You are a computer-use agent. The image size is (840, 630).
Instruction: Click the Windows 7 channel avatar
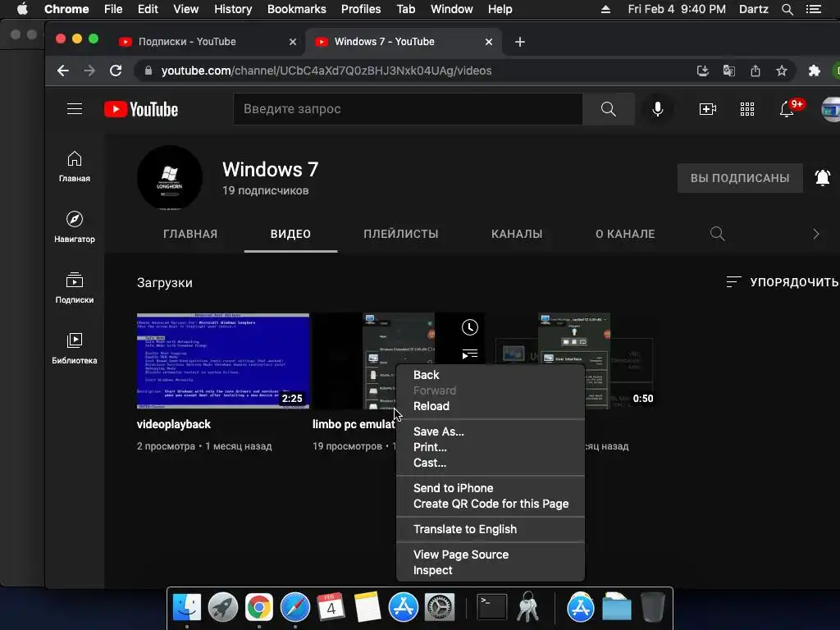170,178
